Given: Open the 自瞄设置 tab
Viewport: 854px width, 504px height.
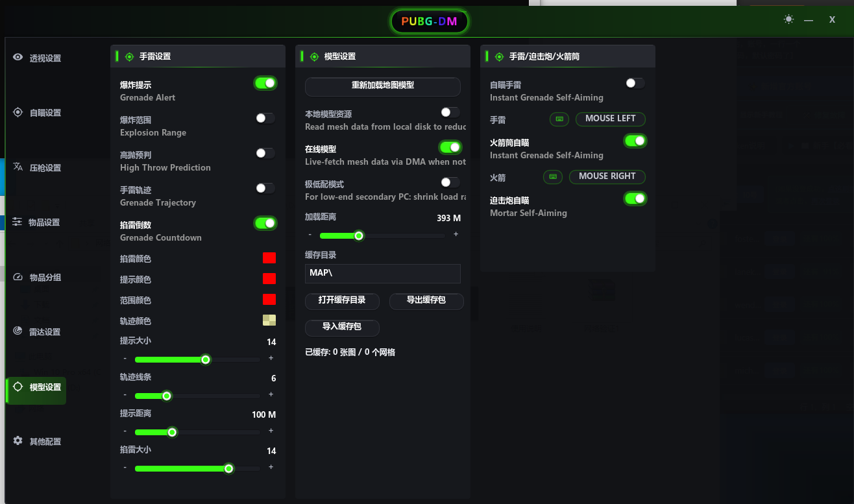Looking at the screenshot, I should (36, 113).
